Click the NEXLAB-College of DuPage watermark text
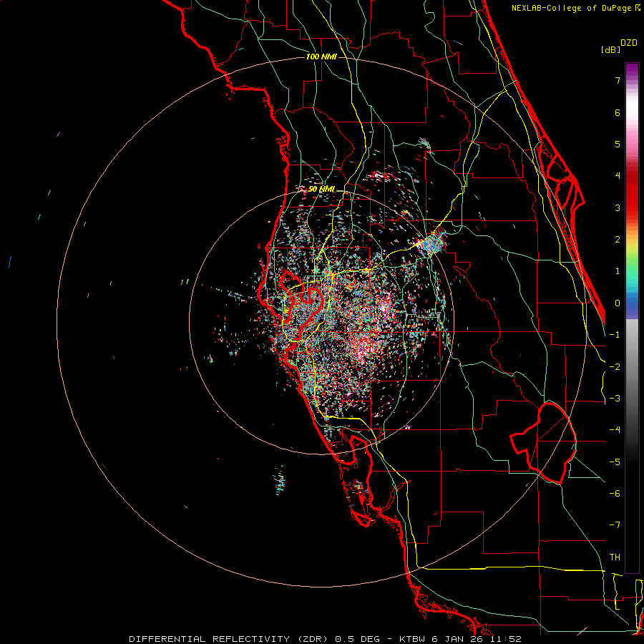The width and height of the screenshot is (644, 644). pyautogui.click(x=575, y=8)
